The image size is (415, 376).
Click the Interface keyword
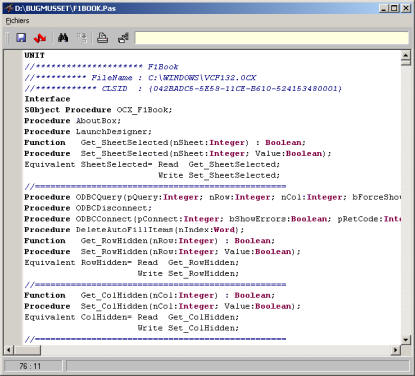[x=47, y=99]
